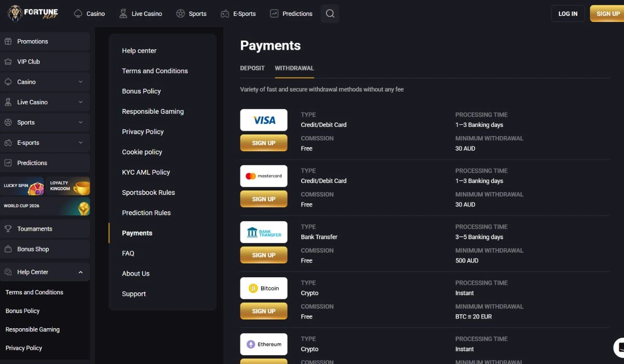Image resolution: width=624 pixels, height=364 pixels.
Task: Open KYC AML Policy page
Action: coord(146,172)
